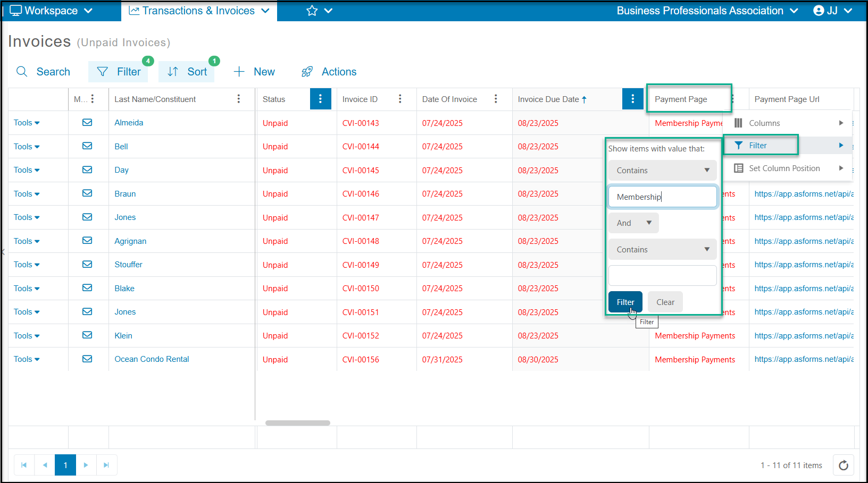Open payment URL link in Klein row
Image resolution: width=868 pixels, height=483 pixels.
coord(804,336)
